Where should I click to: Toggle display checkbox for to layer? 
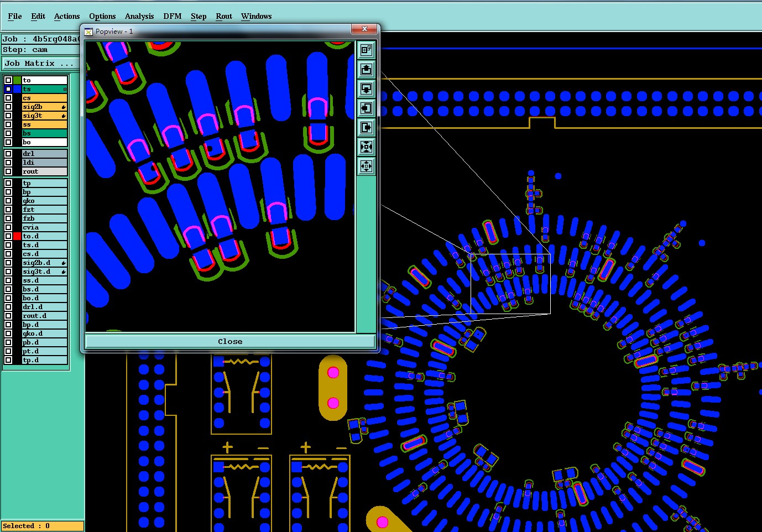tap(8, 80)
